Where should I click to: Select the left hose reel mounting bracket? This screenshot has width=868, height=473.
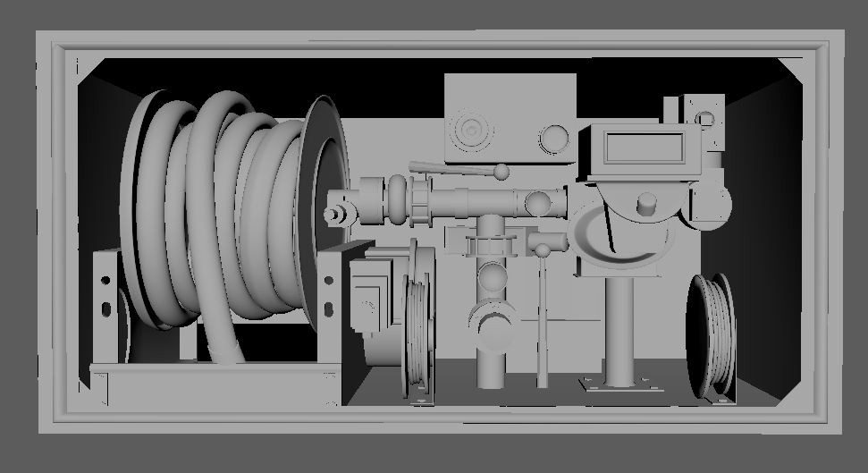tap(105, 308)
